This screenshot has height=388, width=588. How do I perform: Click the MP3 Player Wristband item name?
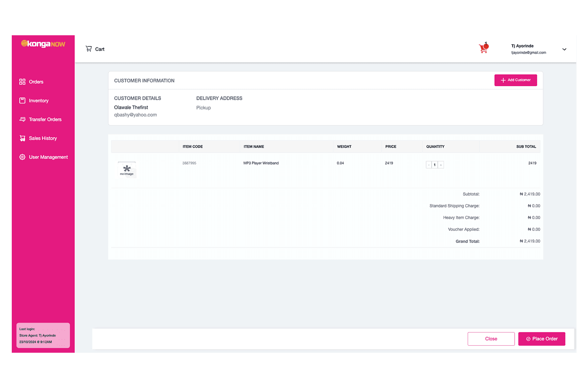[261, 163]
